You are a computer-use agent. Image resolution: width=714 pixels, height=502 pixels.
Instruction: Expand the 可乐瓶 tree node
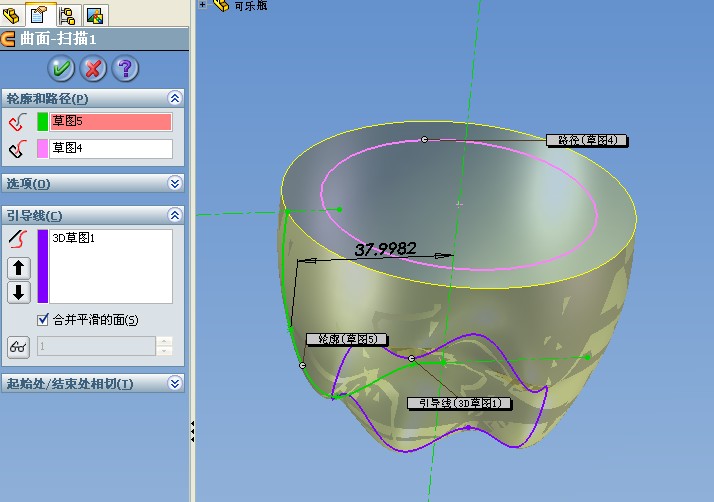pos(202,5)
